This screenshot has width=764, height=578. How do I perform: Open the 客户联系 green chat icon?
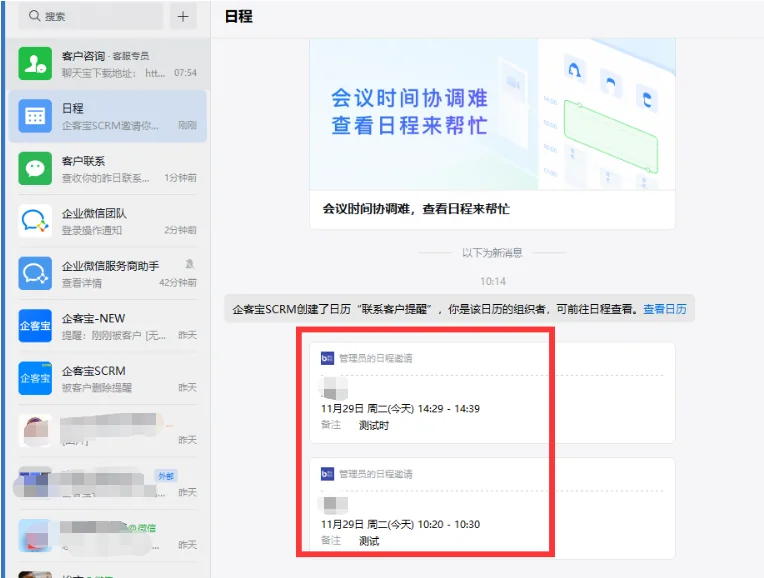pyautogui.click(x=35, y=169)
